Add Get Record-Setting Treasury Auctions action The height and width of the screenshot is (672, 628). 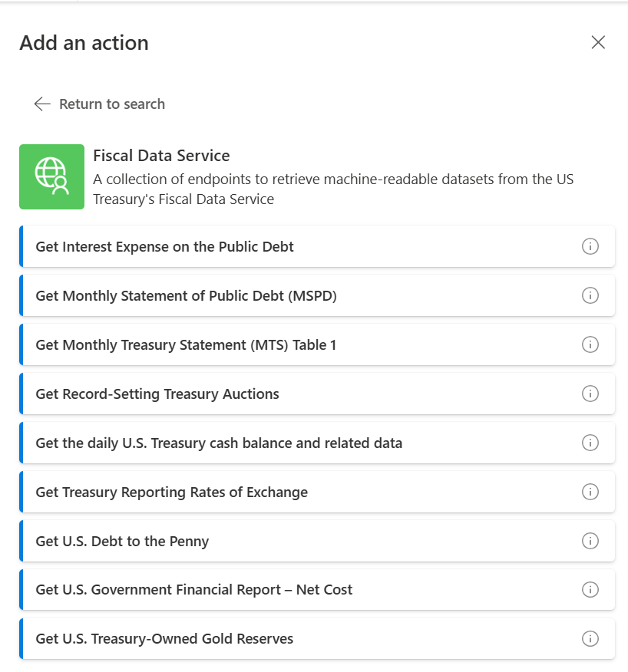click(x=317, y=394)
